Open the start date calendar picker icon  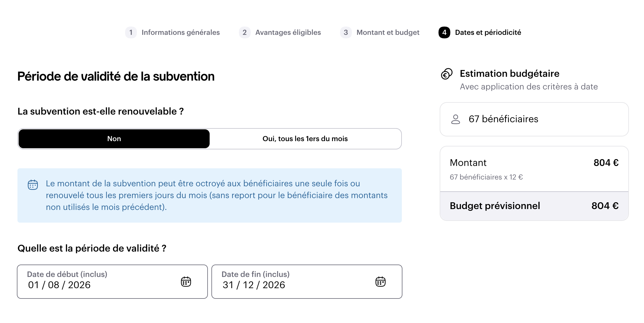(186, 282)
